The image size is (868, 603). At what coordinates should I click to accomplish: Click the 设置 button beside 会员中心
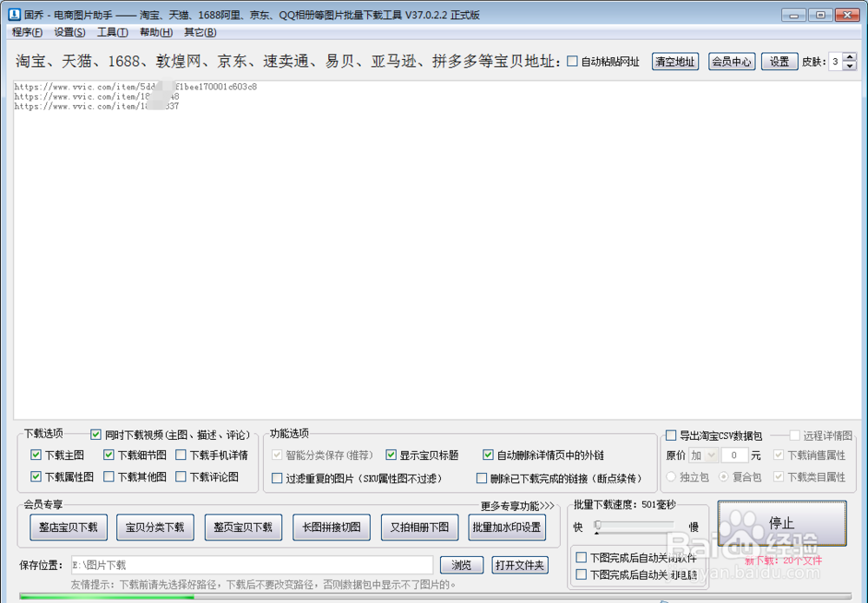[x=779, y=62]
